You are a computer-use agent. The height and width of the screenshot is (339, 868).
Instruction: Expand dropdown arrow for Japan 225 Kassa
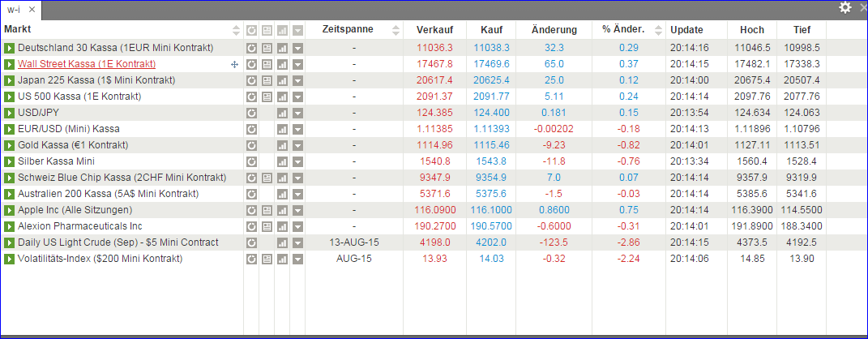tap(297, 81)
